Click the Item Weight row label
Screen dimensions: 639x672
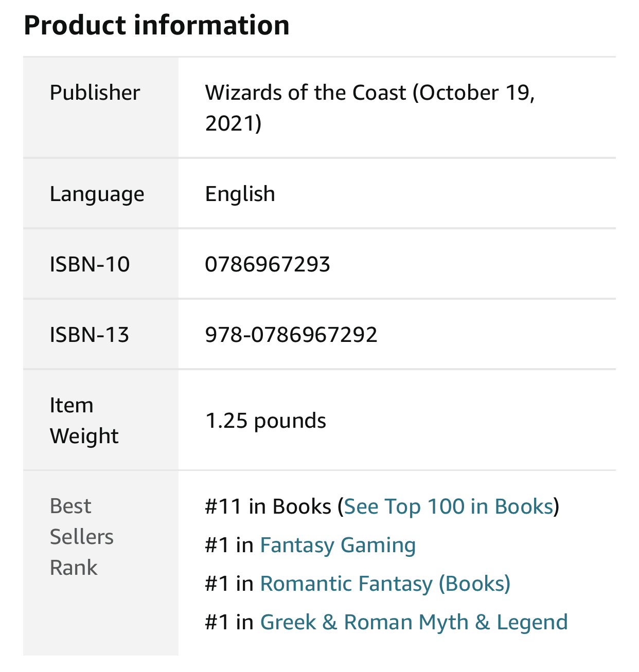click(x=84, y=421)
